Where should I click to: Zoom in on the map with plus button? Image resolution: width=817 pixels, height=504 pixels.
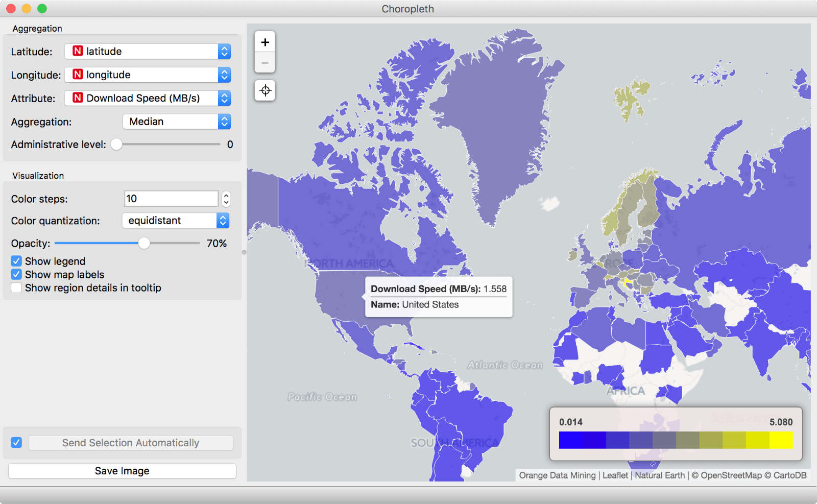[265, 42]
